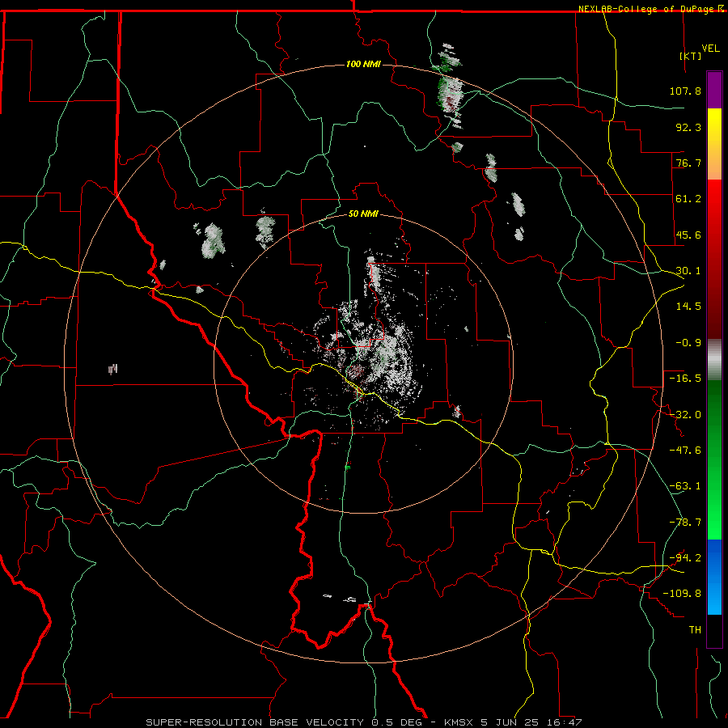Click the 100 NMI range ring label
Viewport: 728px width, 728px height.
pyautogui.click(x=363, y=64)
